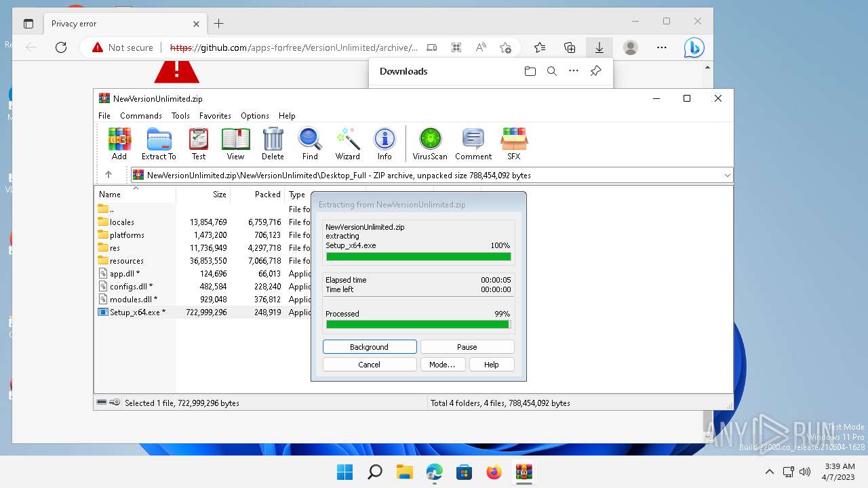Open the Favorites menu
Image resolution: width=868 pixels, height=488 pixels.
tap(215, 116)
